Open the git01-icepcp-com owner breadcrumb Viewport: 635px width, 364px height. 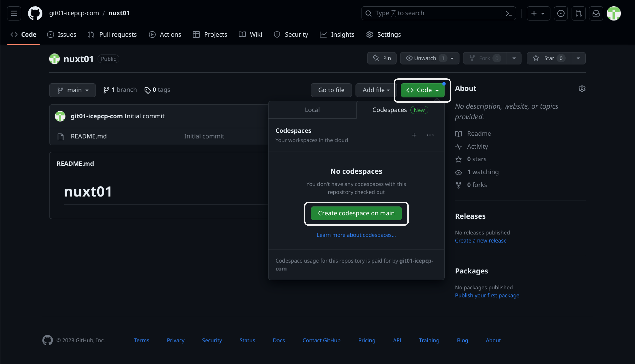(x=74, y=13)
